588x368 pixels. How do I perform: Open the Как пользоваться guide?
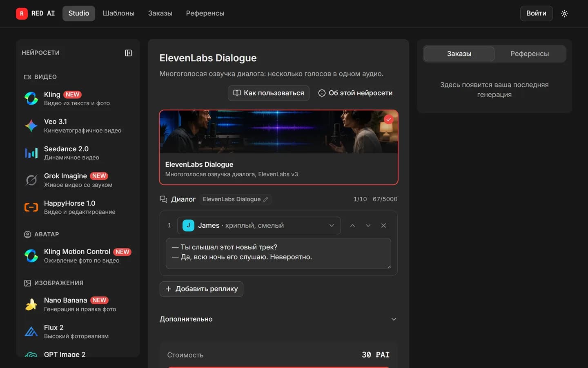pos(268,93)
